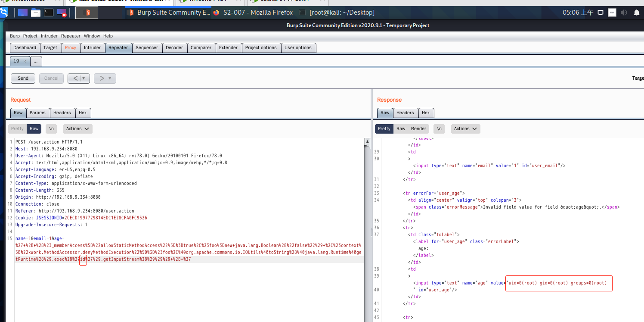Click the Cancel button

click(51, 78)
